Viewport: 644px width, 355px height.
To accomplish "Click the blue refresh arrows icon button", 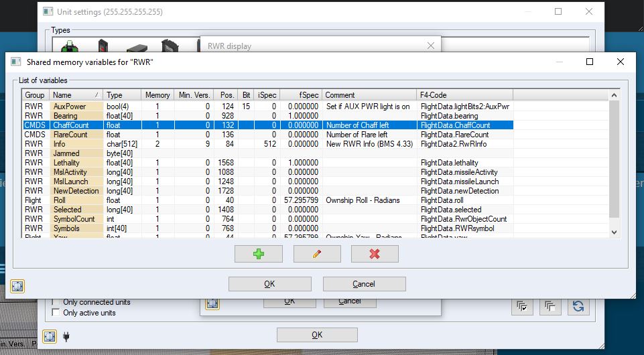I will 578,306.
